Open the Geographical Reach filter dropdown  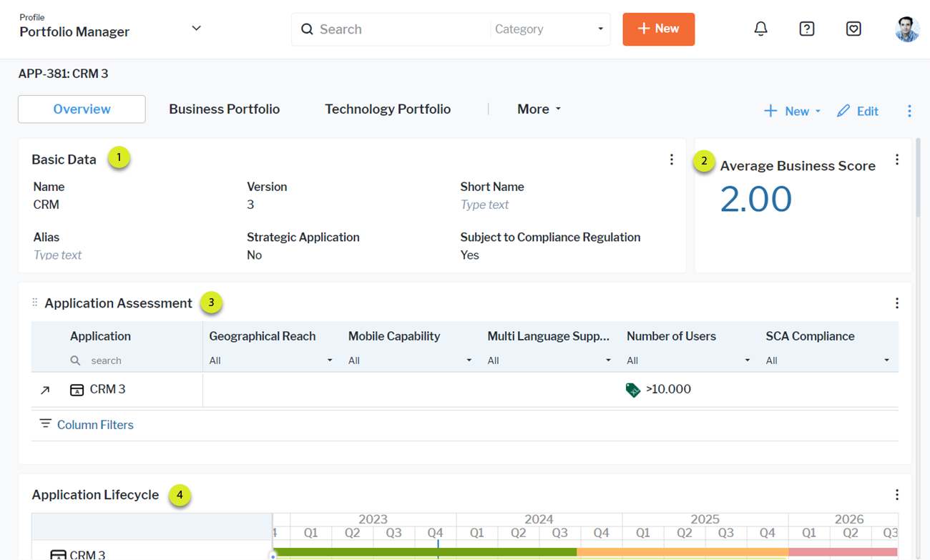(270, 360)
